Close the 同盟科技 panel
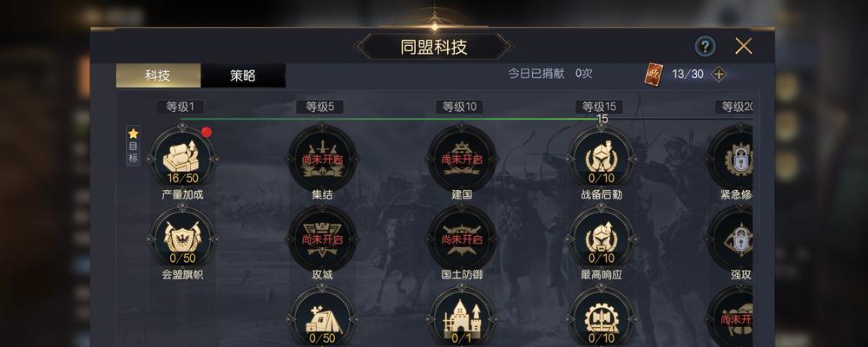This screenshot has width=868, height=347. click(744, 47)
